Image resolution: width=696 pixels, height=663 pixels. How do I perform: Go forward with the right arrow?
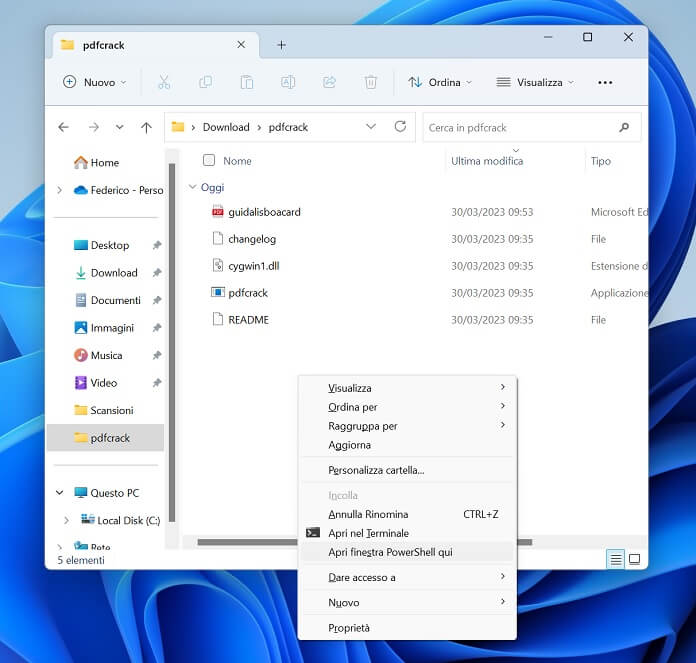click(x=93, y=127)
